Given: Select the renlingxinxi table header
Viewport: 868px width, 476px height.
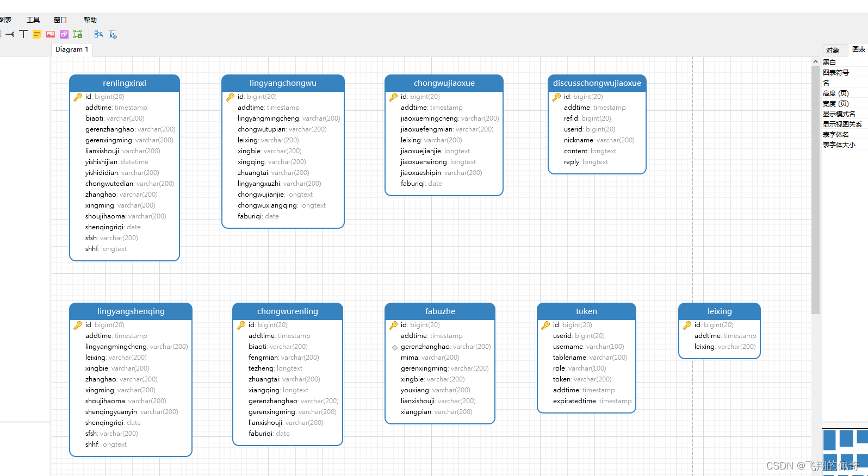Looking at the screenshot, I should point(125,83).
